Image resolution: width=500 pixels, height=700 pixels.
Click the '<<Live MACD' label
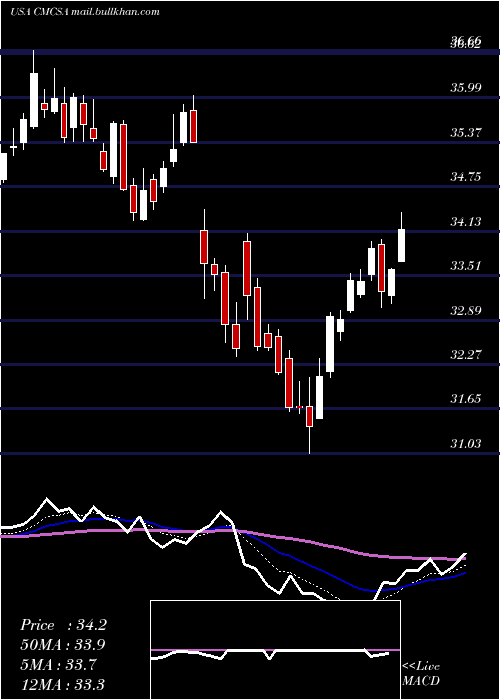tap(421, 673)
